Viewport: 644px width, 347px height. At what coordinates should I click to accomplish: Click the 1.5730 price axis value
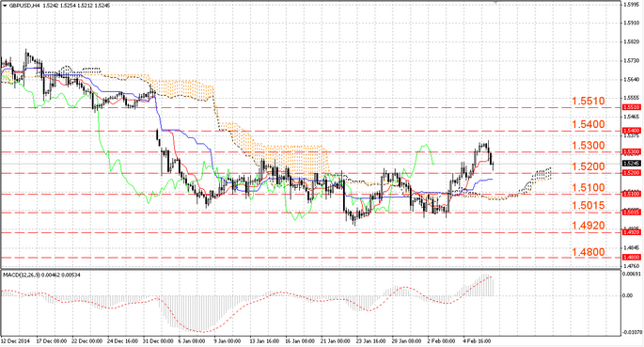(631, 61)
